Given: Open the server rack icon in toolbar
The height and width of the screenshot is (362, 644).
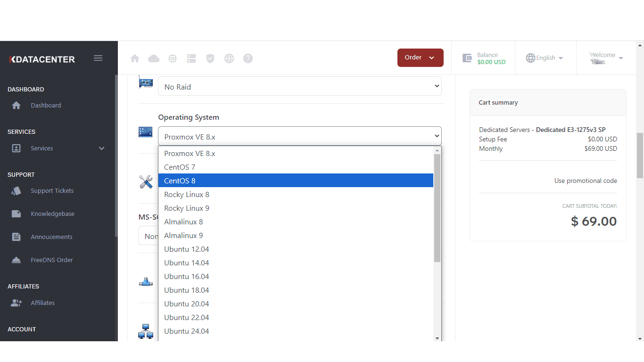Looking at the screenshot, I should (x=191, y=58).
